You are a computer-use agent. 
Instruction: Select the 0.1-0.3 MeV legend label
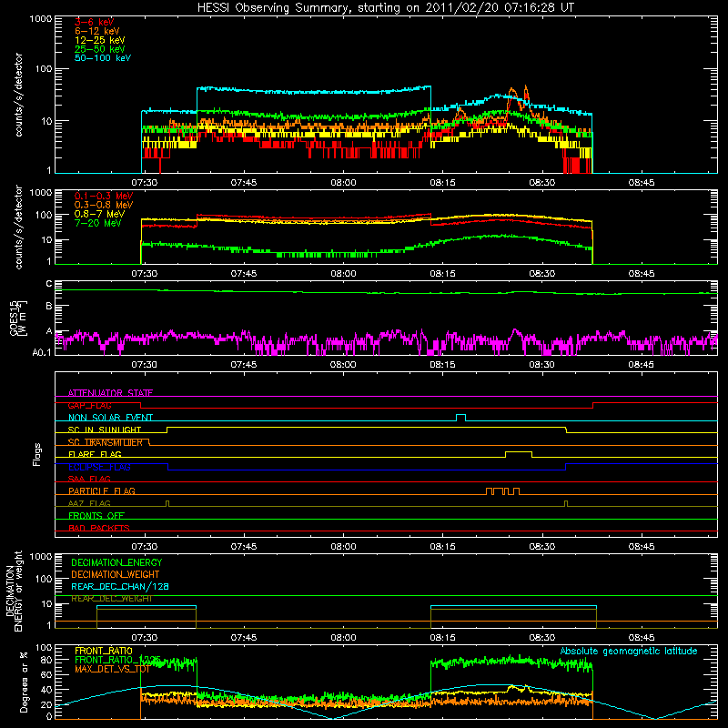coord(104,196)
